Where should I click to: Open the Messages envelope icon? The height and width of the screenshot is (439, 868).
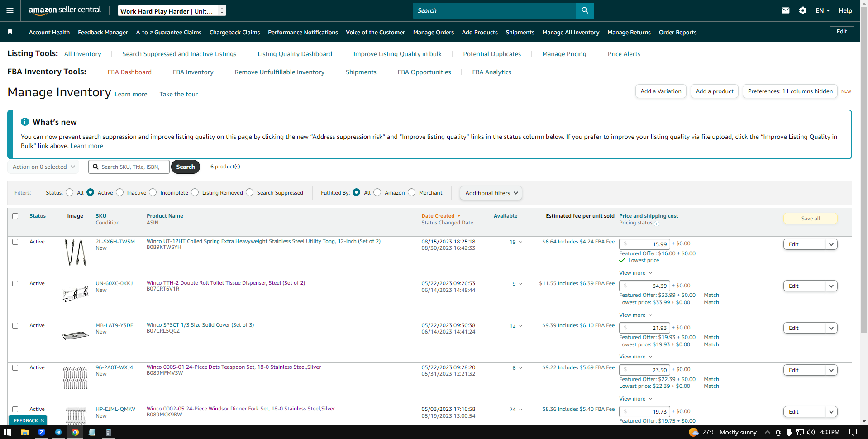click(x=786, y=10)
